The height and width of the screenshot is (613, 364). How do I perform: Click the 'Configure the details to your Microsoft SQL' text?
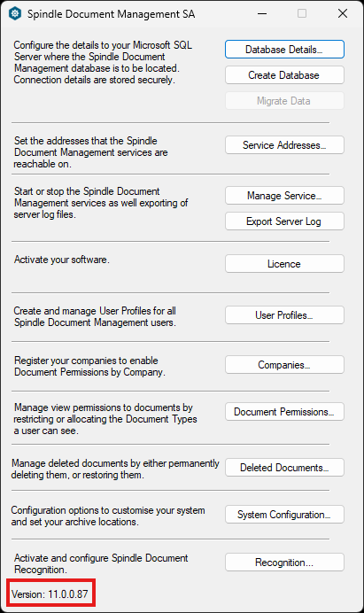click(x=103, y=45)
